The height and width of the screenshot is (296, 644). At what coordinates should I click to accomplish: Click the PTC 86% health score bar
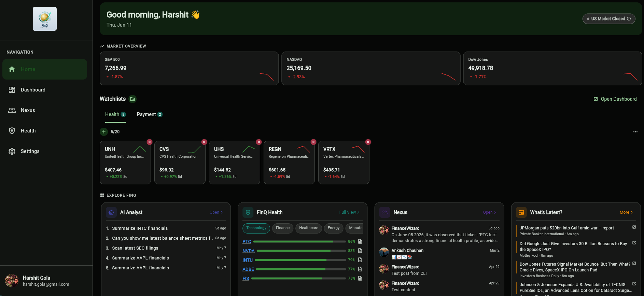pyautogui.click(x=299, y=242)
